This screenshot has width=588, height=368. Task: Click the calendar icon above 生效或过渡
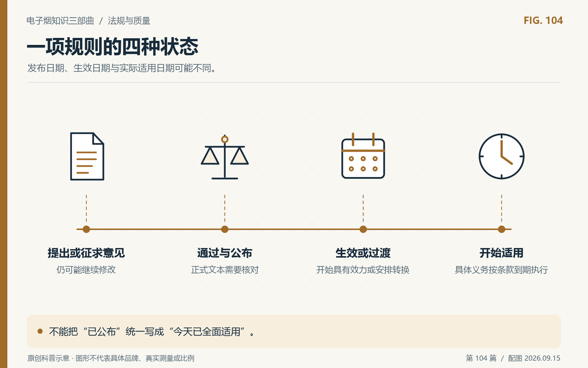pyautogui.click(x=363, y=156)
